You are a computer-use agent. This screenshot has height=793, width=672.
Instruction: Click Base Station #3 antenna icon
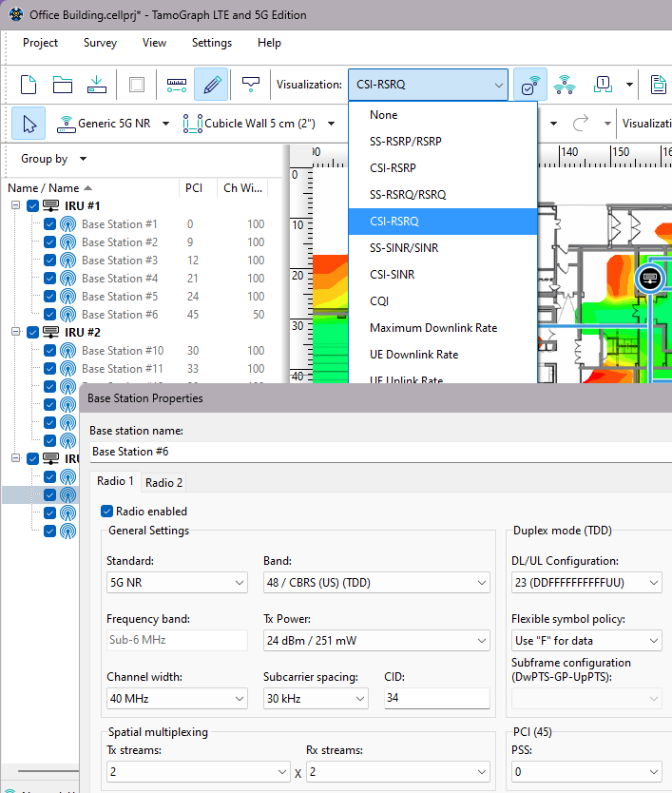click(67, 261)
